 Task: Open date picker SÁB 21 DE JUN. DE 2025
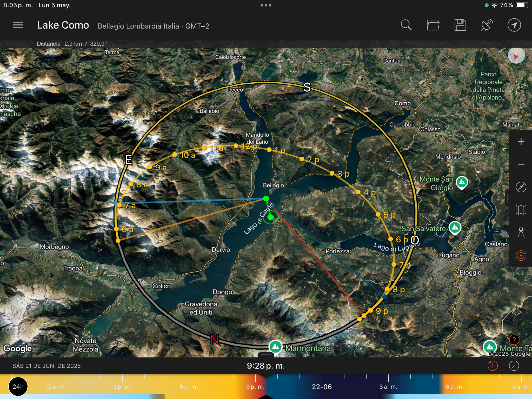pos(46,366)
